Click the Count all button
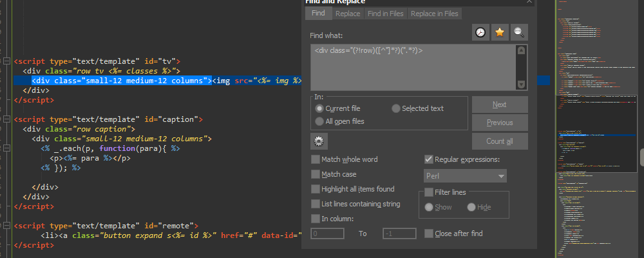Image resolution: width=644 pixels, height=258 pixels. pyautogui.click(x=500, y=141)
